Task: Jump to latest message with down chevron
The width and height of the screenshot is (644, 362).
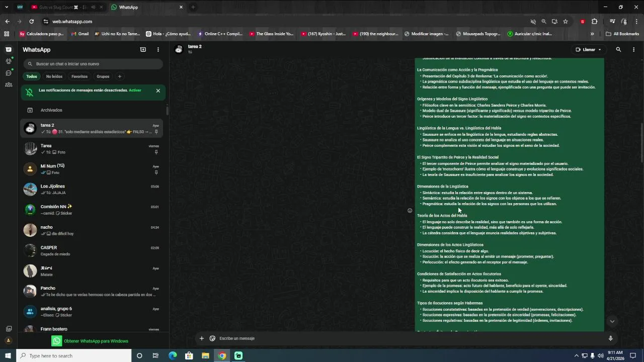Action: click(612, 321)
